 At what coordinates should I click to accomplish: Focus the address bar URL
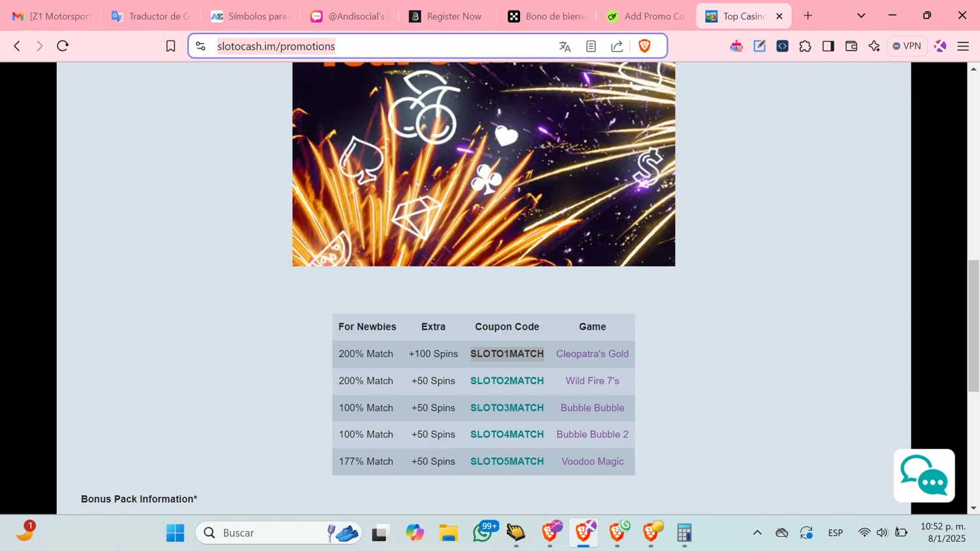point(276,46)
